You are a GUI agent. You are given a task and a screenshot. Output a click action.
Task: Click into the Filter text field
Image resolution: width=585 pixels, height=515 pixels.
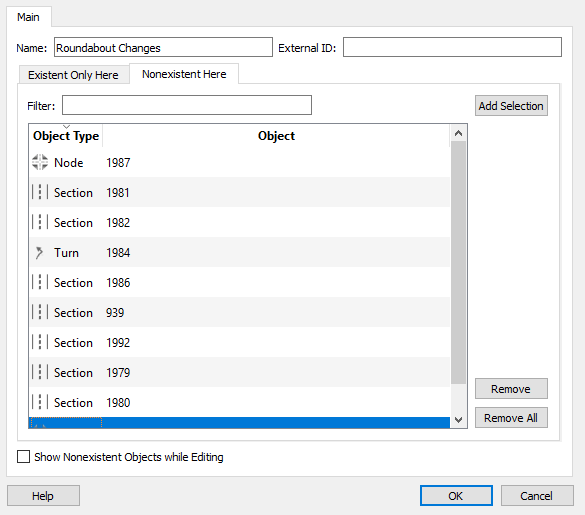coord(187,105)
